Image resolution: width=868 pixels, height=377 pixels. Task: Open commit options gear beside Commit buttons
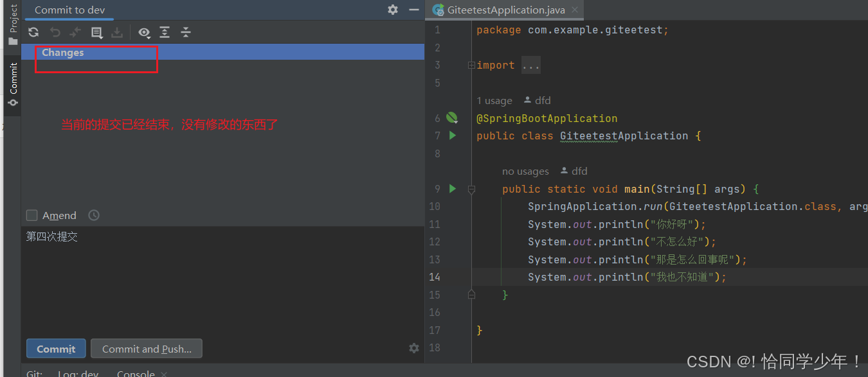[414, 348]
